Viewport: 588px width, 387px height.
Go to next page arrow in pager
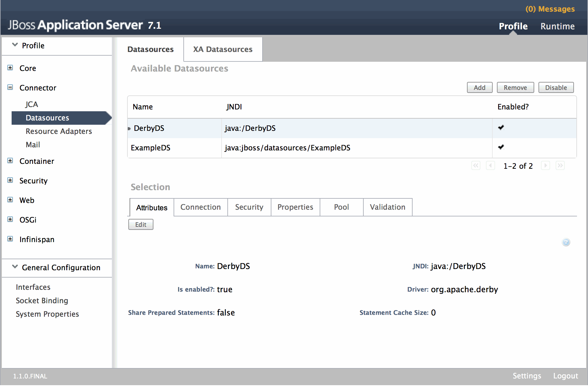[545, 166]
